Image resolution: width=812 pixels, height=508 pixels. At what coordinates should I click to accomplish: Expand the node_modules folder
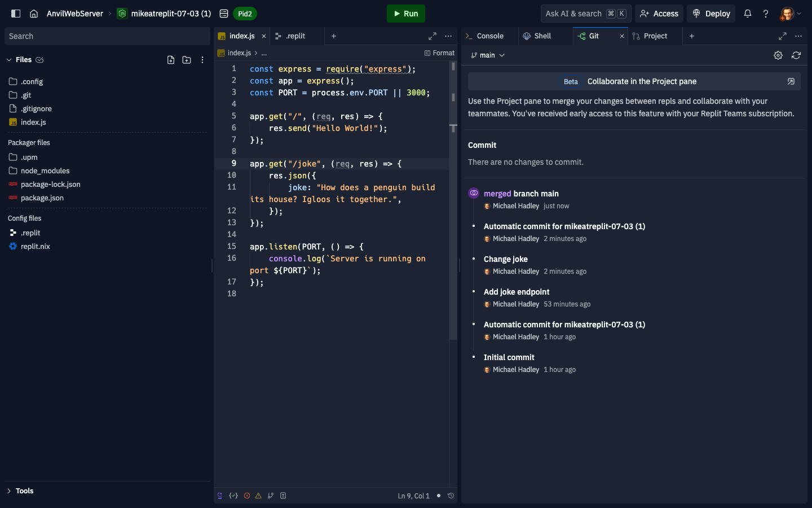tap(107, 171)
